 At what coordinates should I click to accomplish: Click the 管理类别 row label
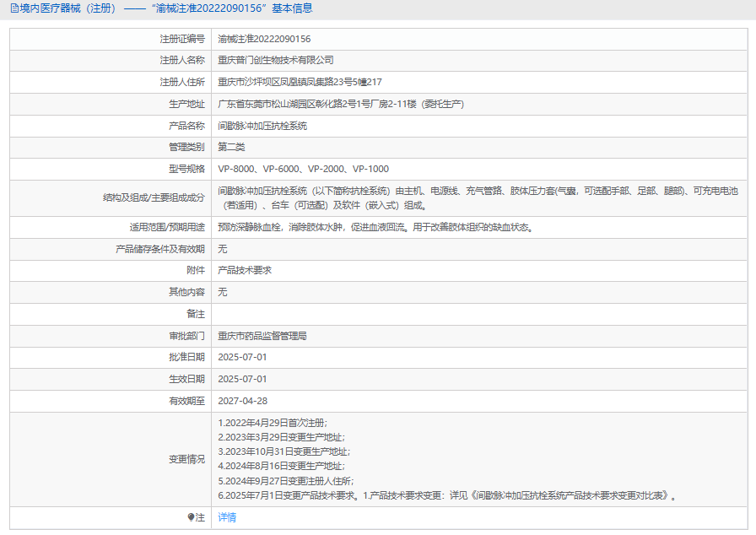[x=186, y=147]
